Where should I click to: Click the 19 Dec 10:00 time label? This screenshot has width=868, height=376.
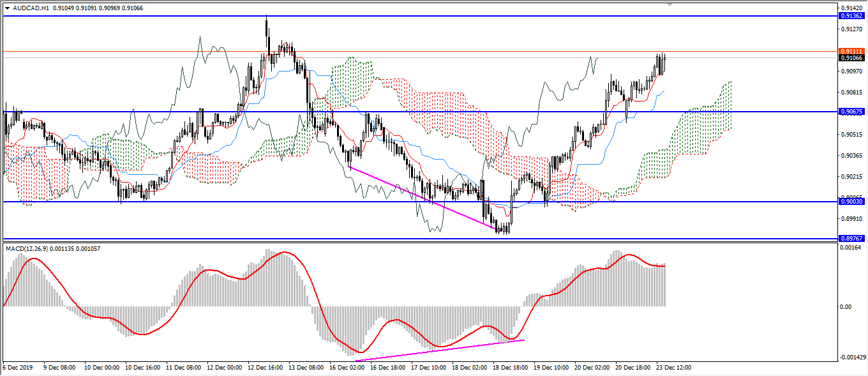click(x=551, y=368)
